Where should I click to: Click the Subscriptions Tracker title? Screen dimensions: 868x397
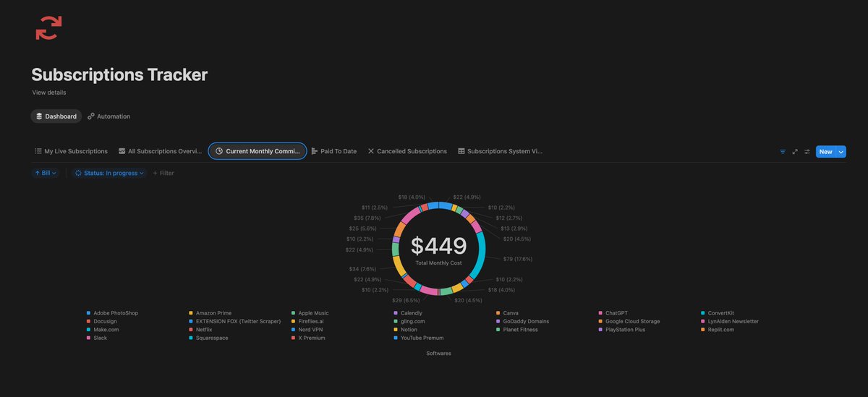tap(119, 74)
